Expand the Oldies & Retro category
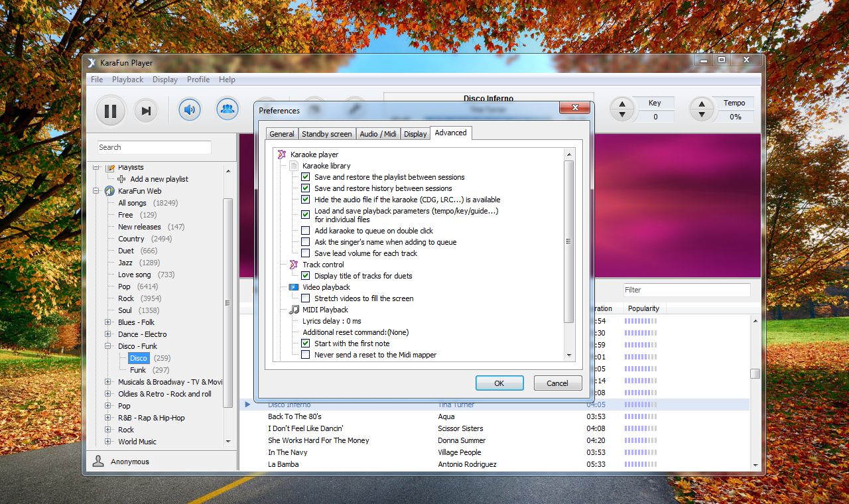This screenshot has height=504, width=849. point(108,394)
